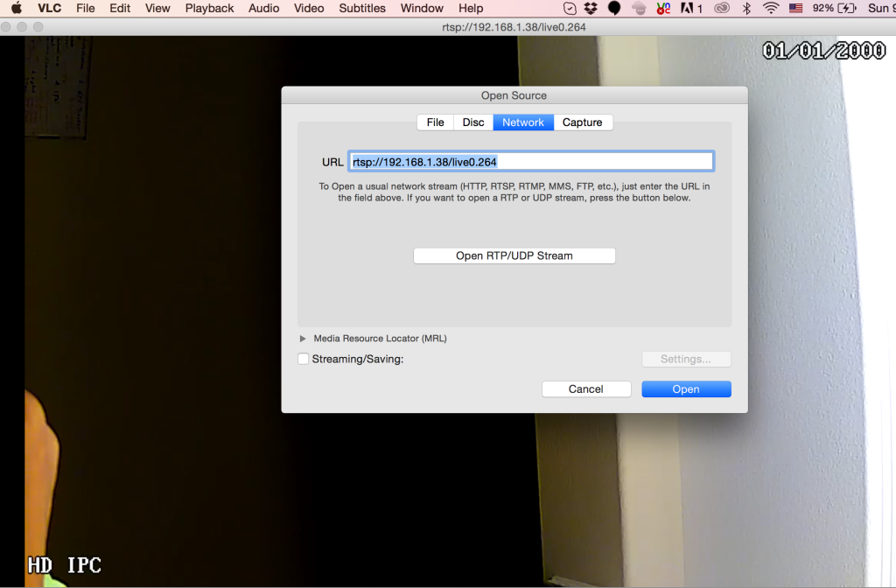
Task: Select the Network tab
Action: point(523,122)
